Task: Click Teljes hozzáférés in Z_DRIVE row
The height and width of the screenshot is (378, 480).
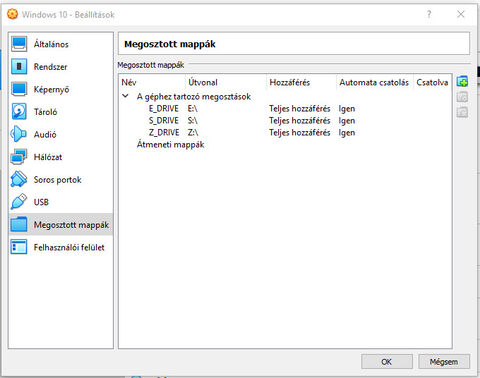Action: click(x=300, y=132)
